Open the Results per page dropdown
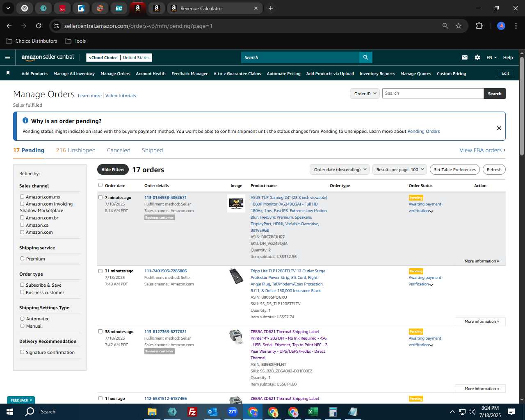The image size is (525, 420). pyautogui.click(x=400, y=169)
